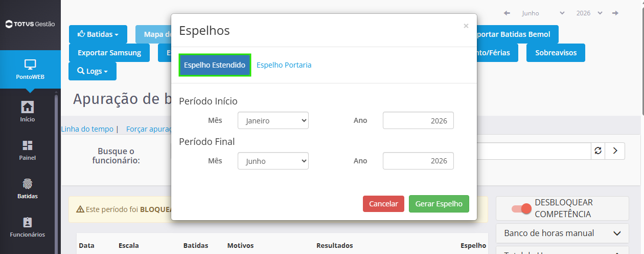This screenshot has width=644, height=254.
Task: Click the refresh icon beside search field
Action: click(598, 151)
